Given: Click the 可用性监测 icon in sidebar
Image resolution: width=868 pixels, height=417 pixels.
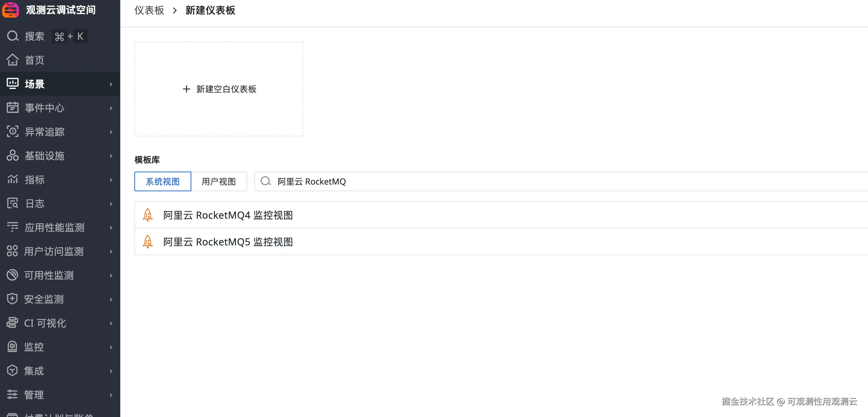Looking at the screenshot, I should (x=12, y=275).
